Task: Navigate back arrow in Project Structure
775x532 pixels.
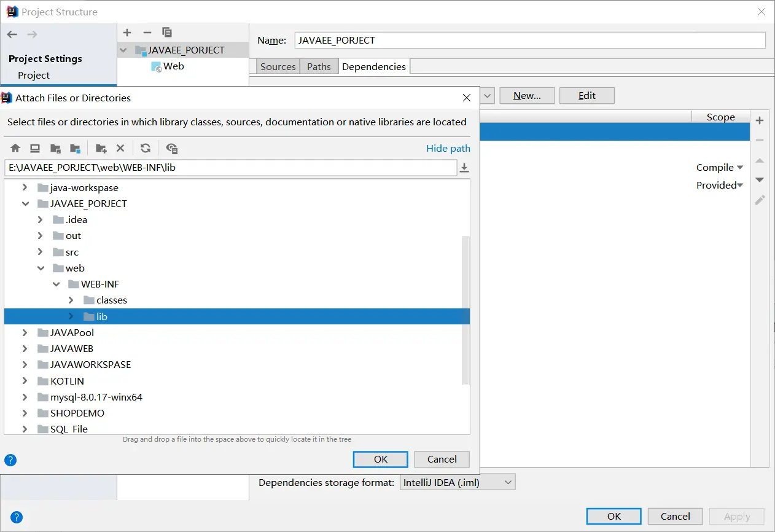Action: 12,34
